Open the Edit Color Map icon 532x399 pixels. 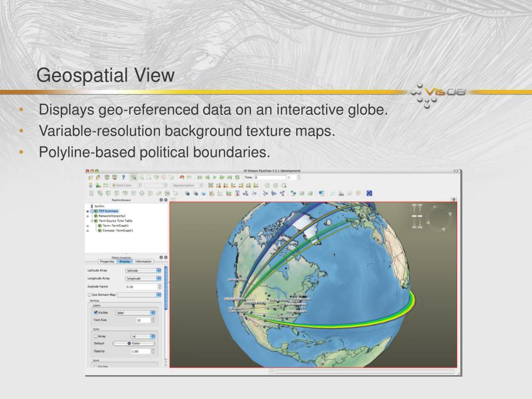pyautogui.click(x=98, y=185)
